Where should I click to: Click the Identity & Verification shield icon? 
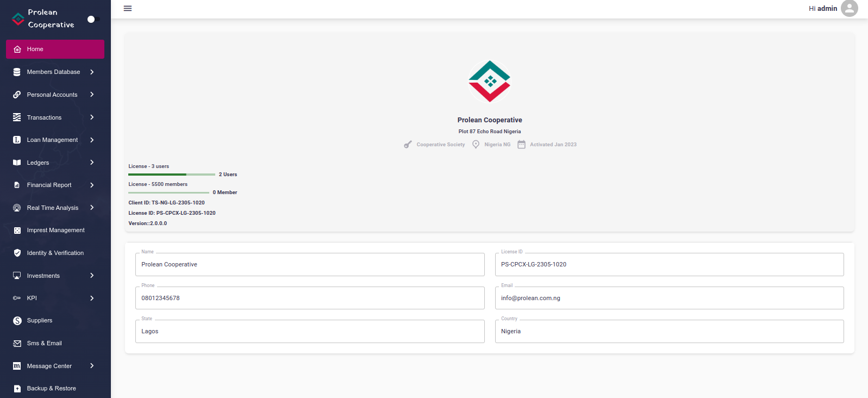click(17, 253)
